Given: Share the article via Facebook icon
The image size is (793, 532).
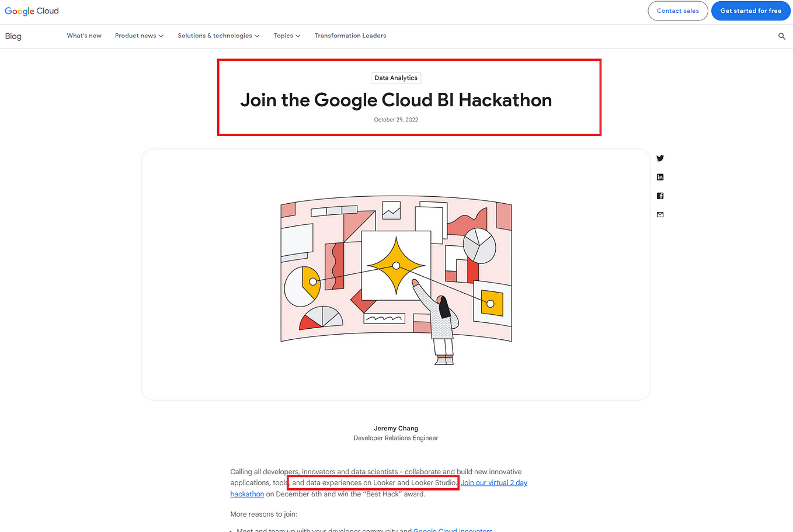Looking at the screenshot, I should (x=660, y=196).
